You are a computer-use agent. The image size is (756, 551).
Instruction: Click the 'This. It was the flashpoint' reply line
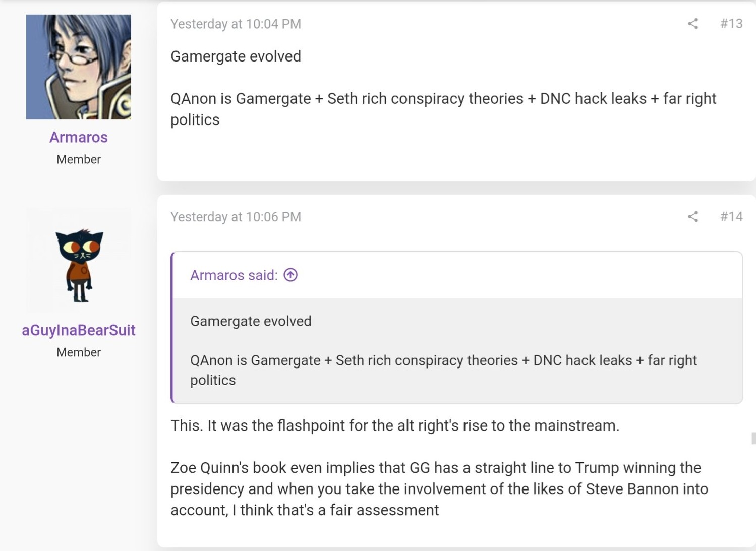click(394, 425)
